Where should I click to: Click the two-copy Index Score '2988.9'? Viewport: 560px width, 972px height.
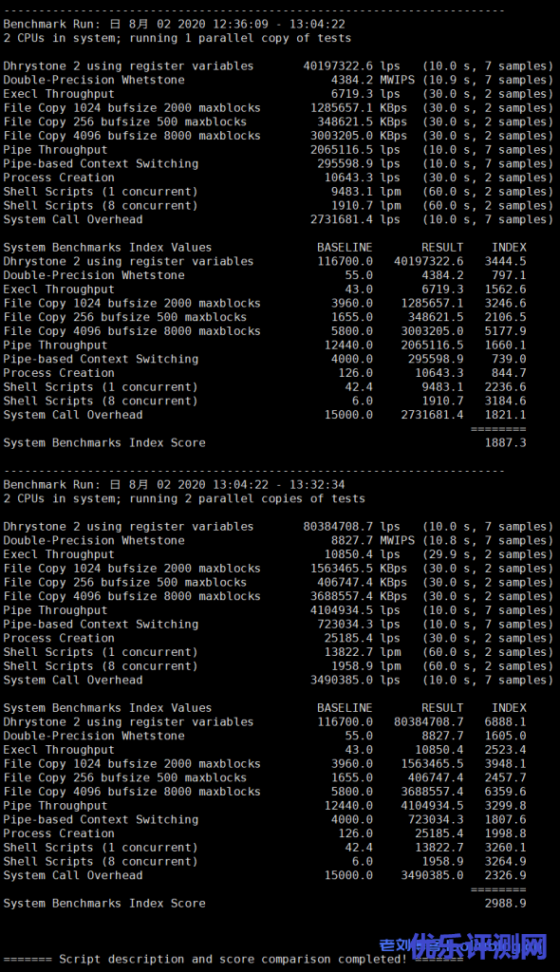point(506,904)
